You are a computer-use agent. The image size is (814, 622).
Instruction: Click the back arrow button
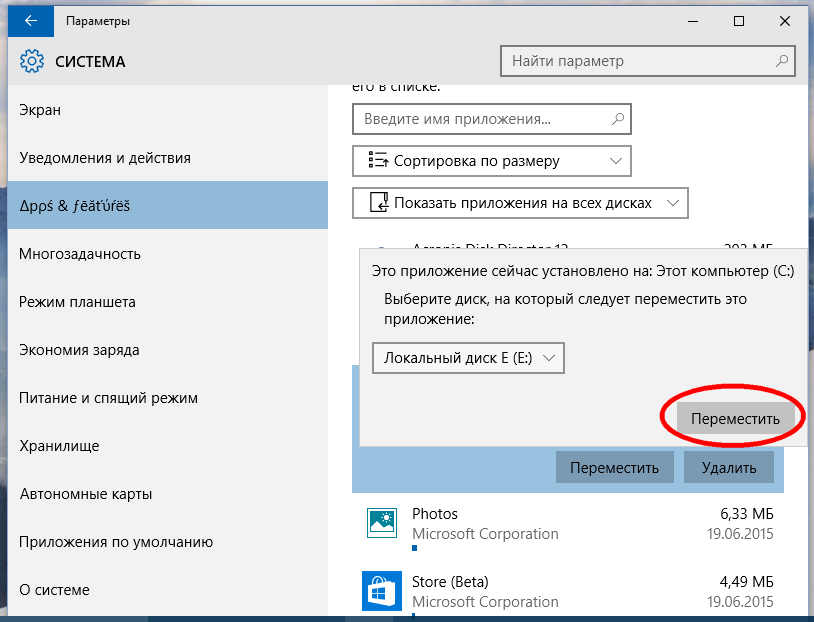coord(30,21)
